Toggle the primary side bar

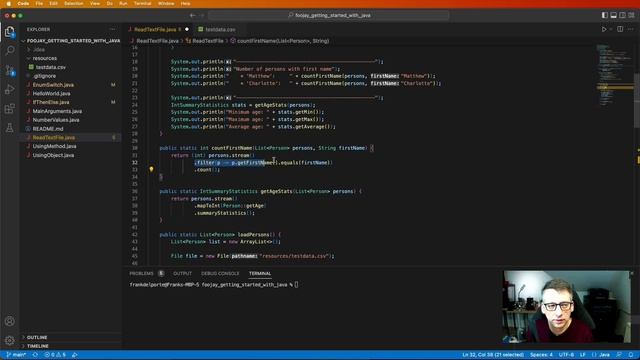tap(604, 15)
